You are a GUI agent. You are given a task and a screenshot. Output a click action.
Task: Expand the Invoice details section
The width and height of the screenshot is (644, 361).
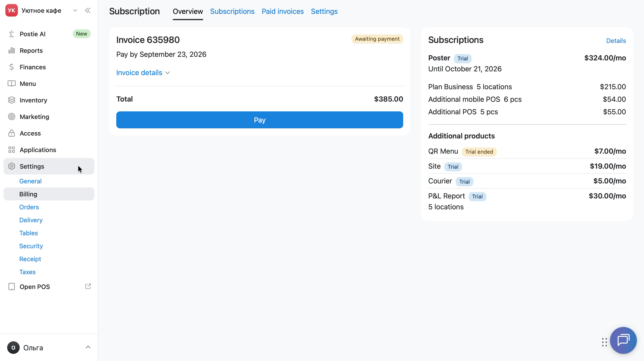[143, 73]
